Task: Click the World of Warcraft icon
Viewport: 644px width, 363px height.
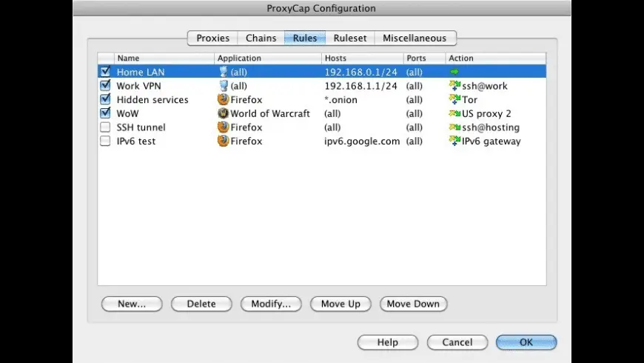Action: point(223,113)
